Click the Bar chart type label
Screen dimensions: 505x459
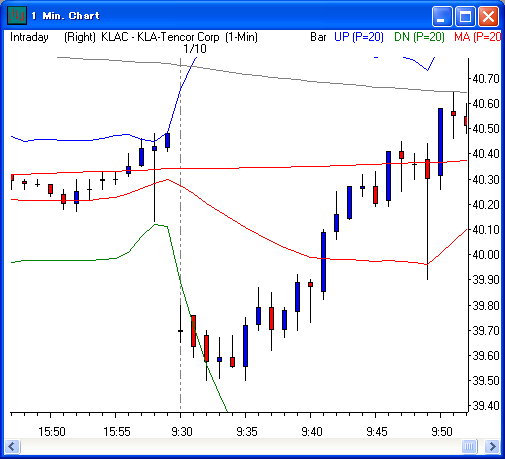(318, 37)
